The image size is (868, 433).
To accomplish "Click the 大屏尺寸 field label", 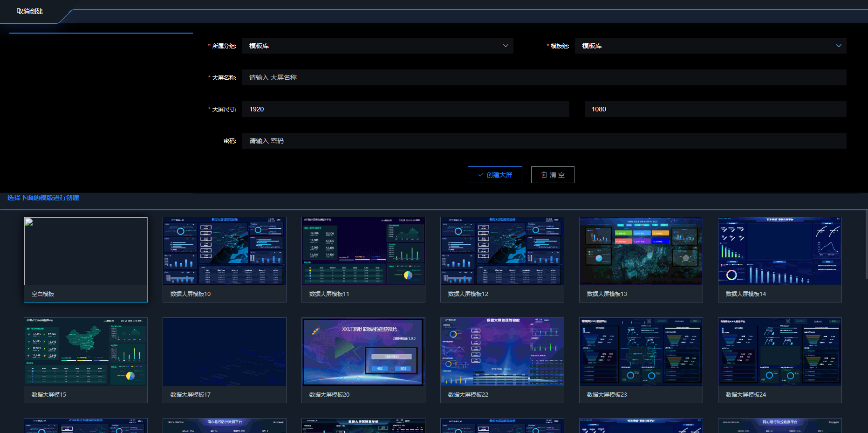I will click(x=224, y=109).
